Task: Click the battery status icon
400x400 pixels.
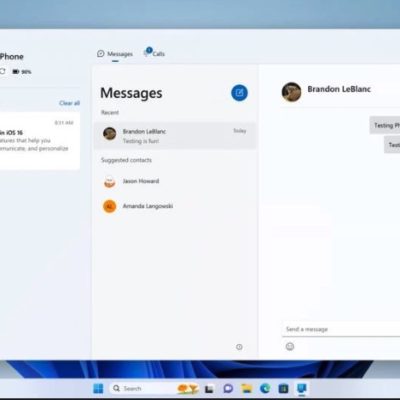Action: pyautogui.click(x=16, y=72)
